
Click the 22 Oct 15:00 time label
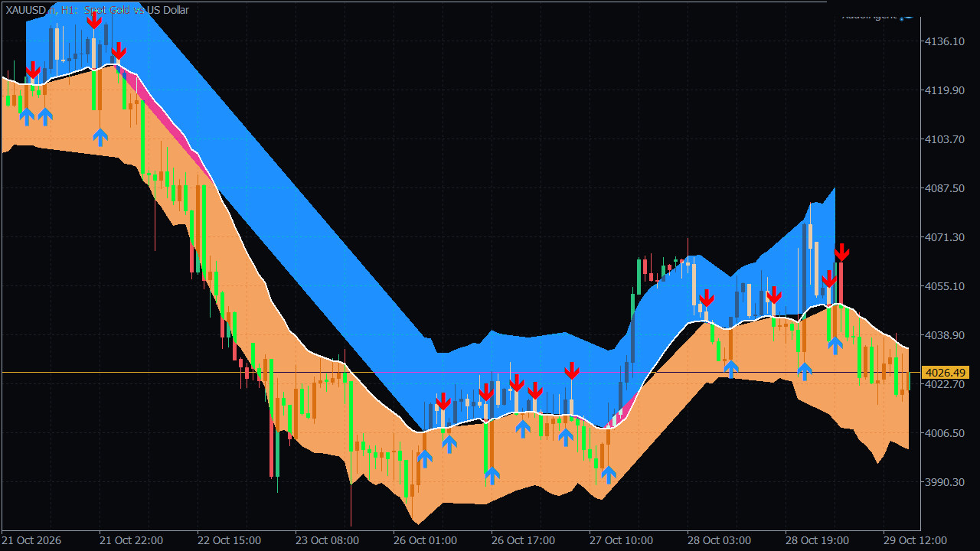click(229, 540)
